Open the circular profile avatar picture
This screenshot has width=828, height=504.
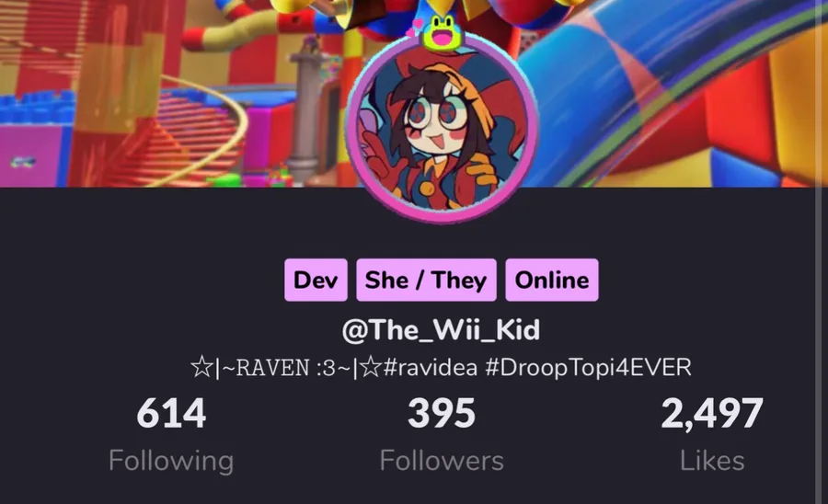pos(443,127)
